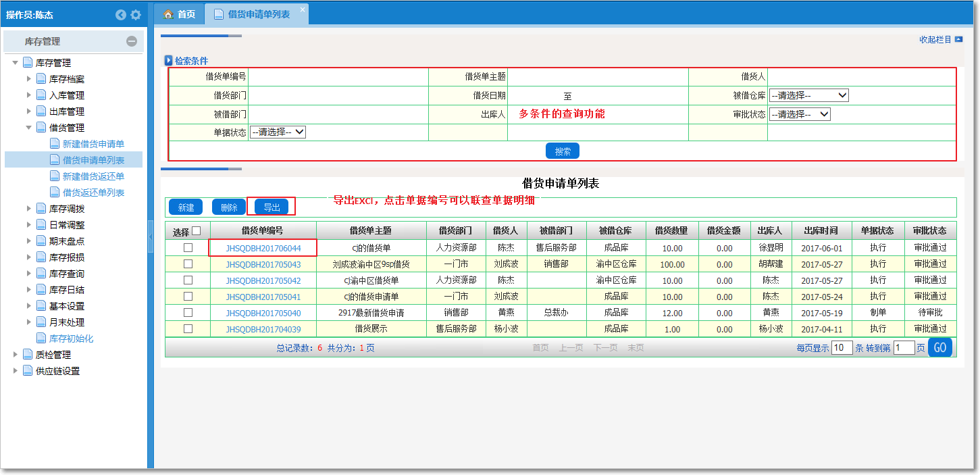980x475 pixels.
Task: Close the 借货申请单列表 tab with X
Action: [302, 9]
